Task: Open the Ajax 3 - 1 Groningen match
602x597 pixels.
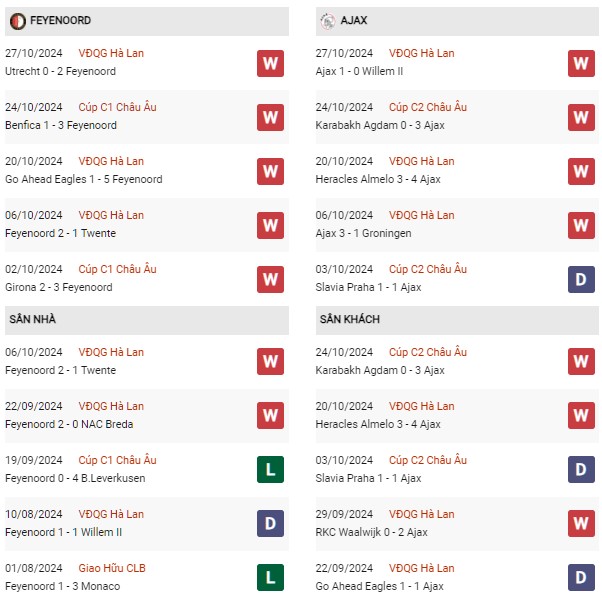Action: (x=363, y=233)
